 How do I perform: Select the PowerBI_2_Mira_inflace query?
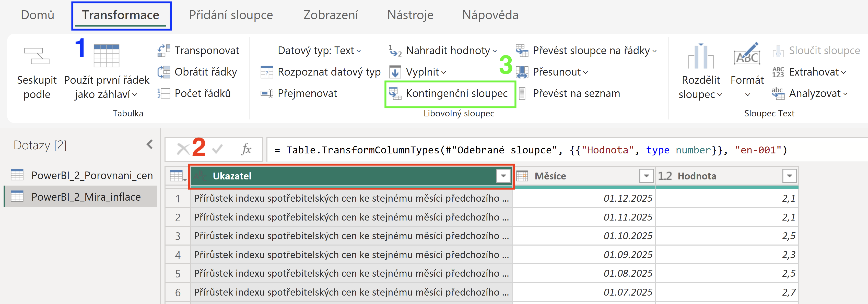click(x=81, y=196)
